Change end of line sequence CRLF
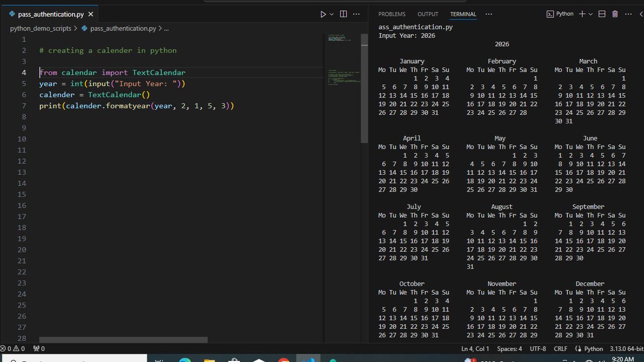Image resolution: width=644 pixels, height=362 pixels. (x=560, y=349)
